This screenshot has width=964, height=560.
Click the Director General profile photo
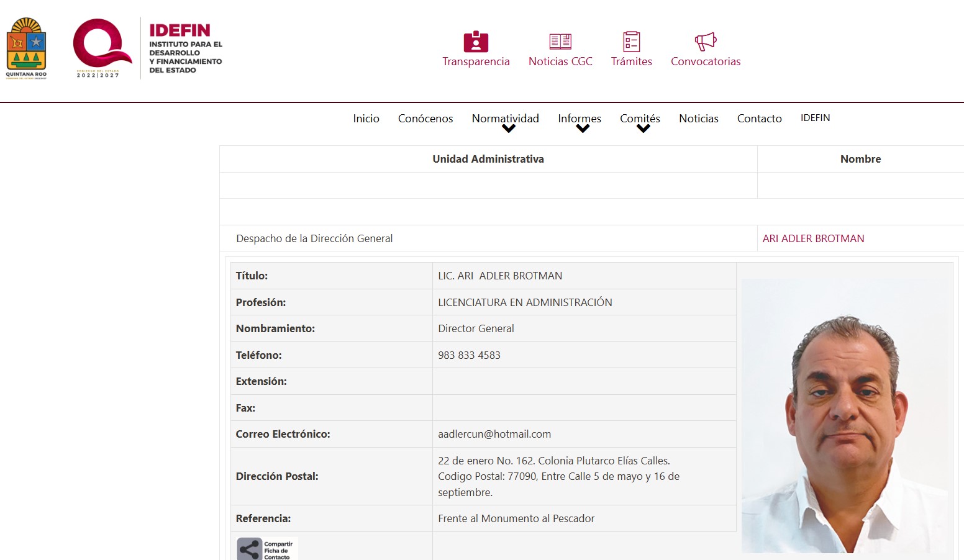click(x=845, y=416)
